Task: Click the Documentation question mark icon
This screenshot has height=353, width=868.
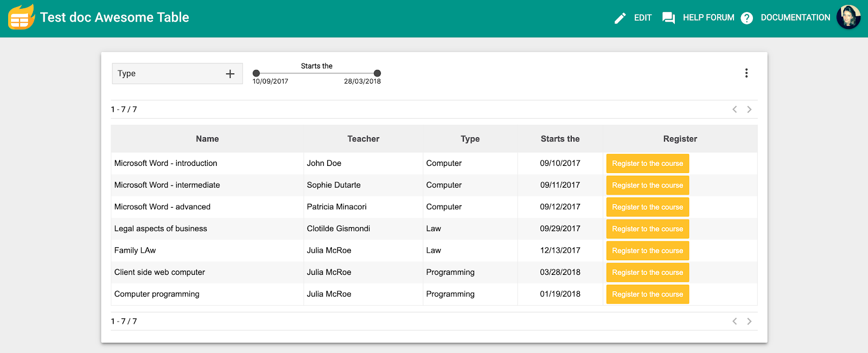Action: (x=747, y=18)
